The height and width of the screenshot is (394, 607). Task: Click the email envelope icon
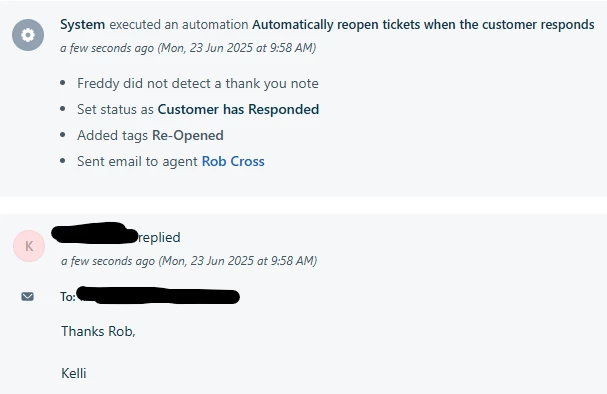(x=27, y=296)
